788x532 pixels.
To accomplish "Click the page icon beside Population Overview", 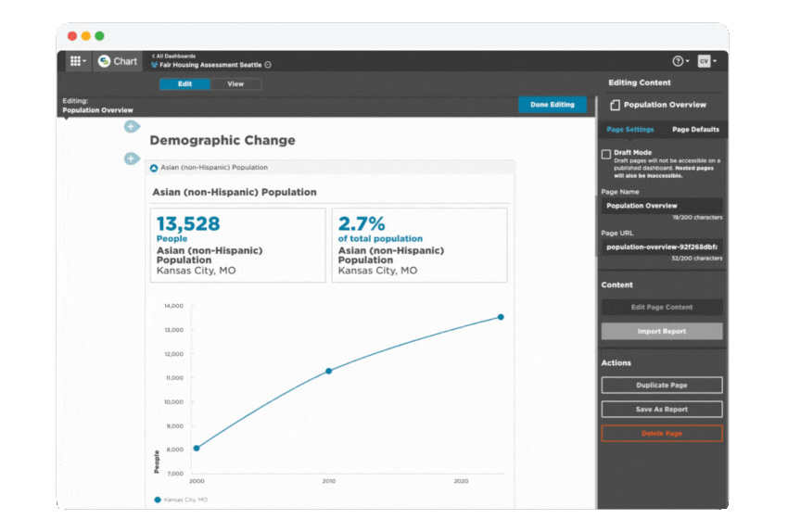I will pyautogui.click(x=614, y=106).
